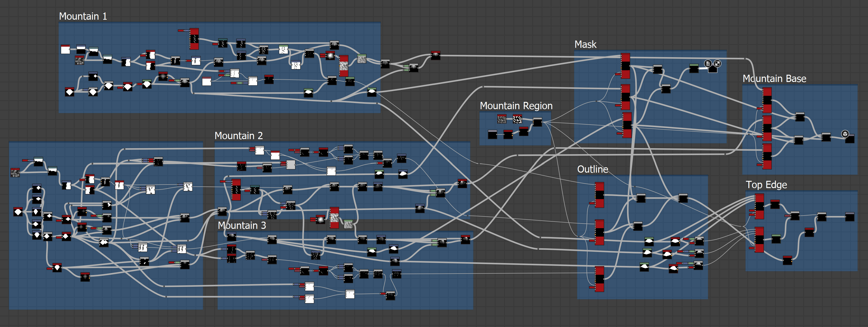Select the Mask frame title
This screenshot has width=868, height=327.
pos(585,44)
